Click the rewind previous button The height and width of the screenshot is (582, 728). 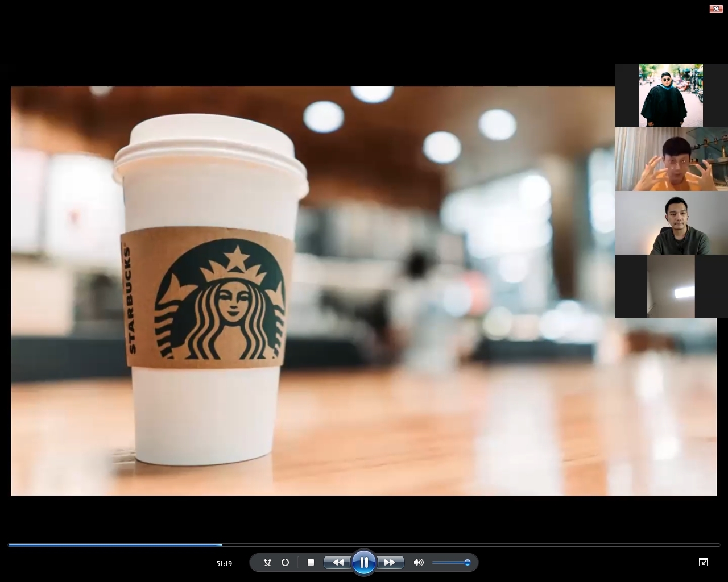click(x=337, y=562)
